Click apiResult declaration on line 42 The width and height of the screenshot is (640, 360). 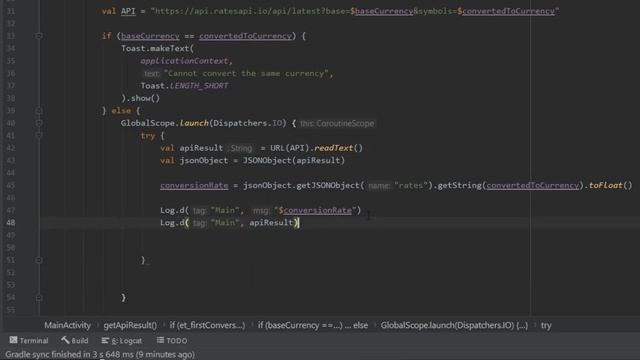(201, 148)
